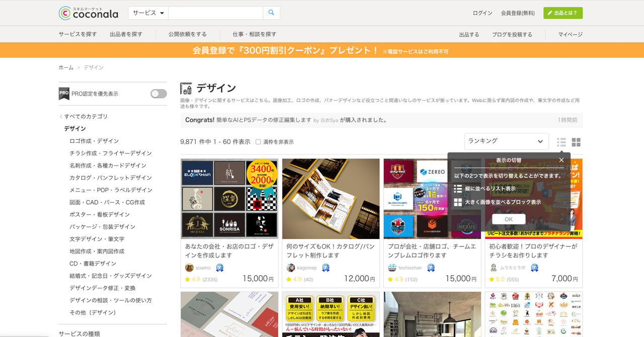This screenshot has height=337, width=644.
Task: Click the green 出品とは？ button
Action: [562, 13]
